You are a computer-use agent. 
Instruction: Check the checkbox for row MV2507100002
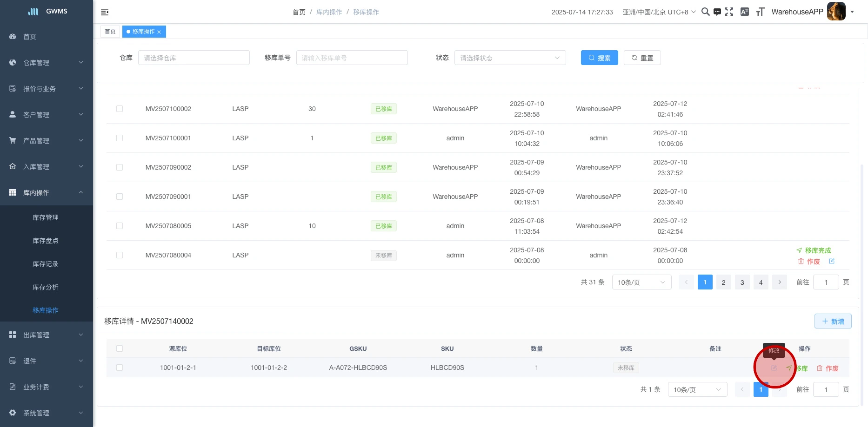(120, 109)
